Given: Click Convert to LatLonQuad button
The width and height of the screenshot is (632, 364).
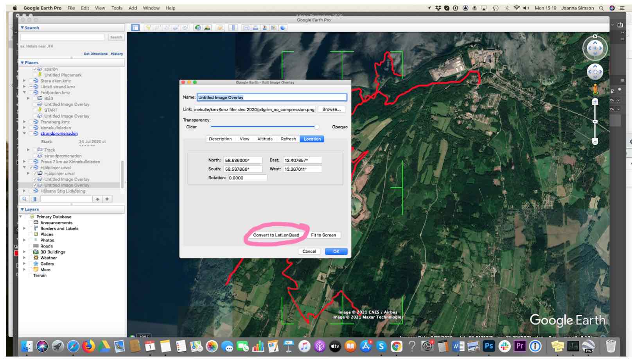Looking at the screenshot, I should click(276, 235).
